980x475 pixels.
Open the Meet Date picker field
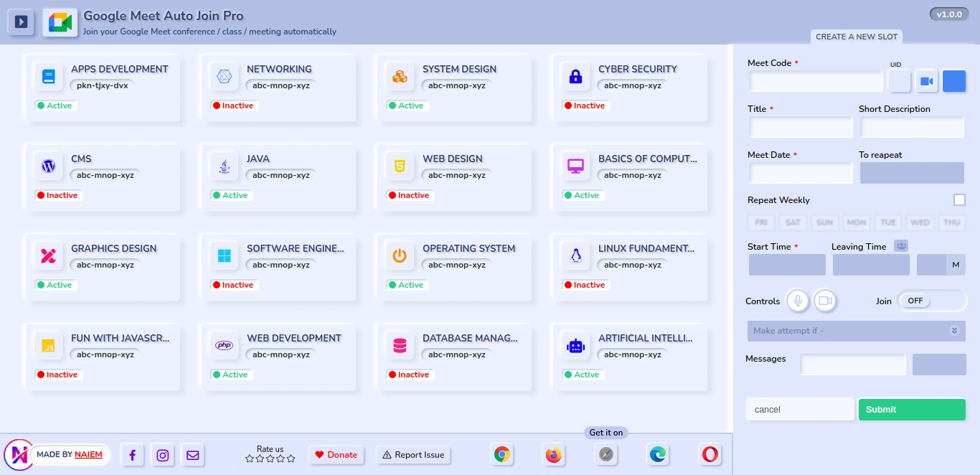[x=801, y=173]
